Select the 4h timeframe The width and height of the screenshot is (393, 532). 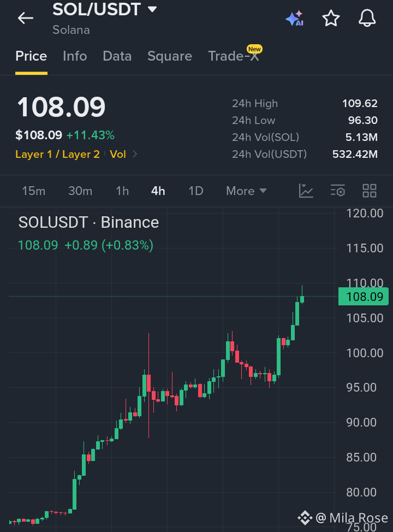point(158,191)
